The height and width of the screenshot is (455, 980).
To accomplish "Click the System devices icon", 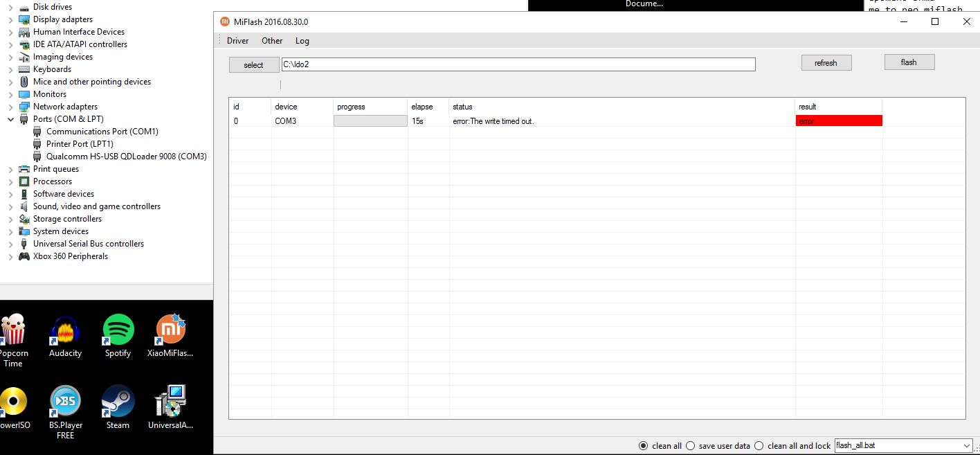I will (24, 231).
